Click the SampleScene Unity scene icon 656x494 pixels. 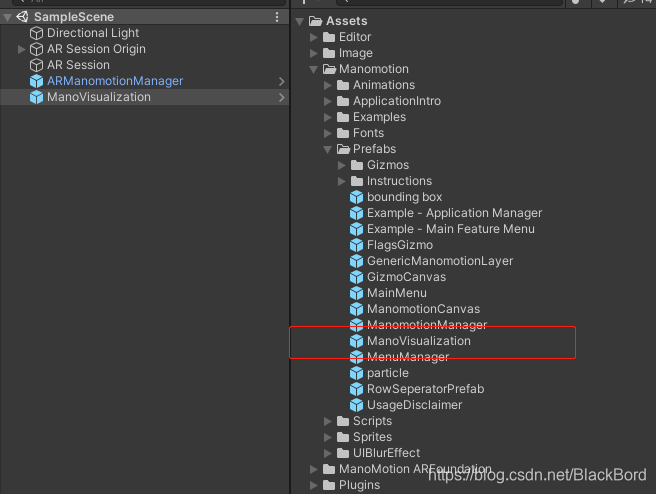(x=23, y=17)
